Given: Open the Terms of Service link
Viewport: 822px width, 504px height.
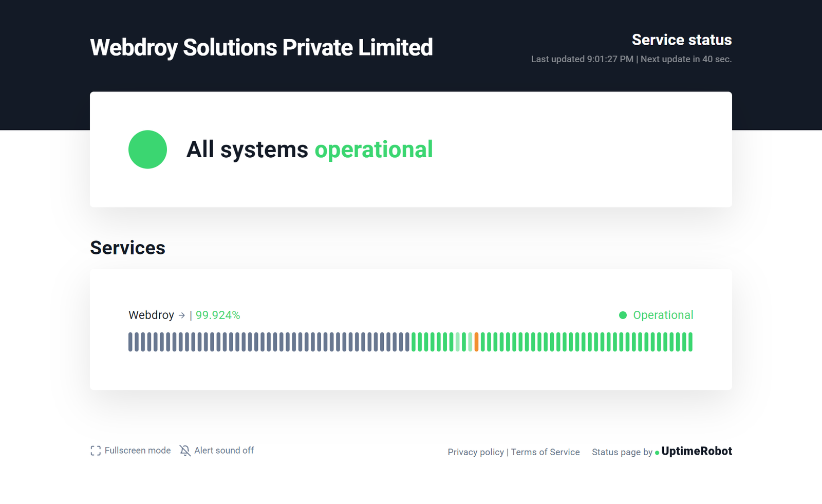Looking at the screenshot, I should (545, 452).
